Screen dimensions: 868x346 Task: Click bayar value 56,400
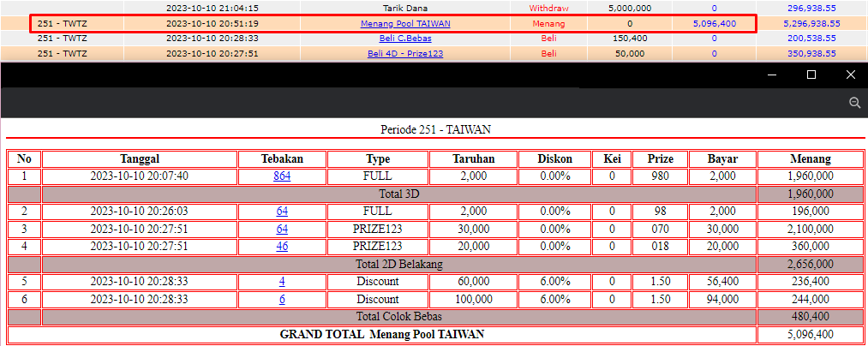[722, 282]
